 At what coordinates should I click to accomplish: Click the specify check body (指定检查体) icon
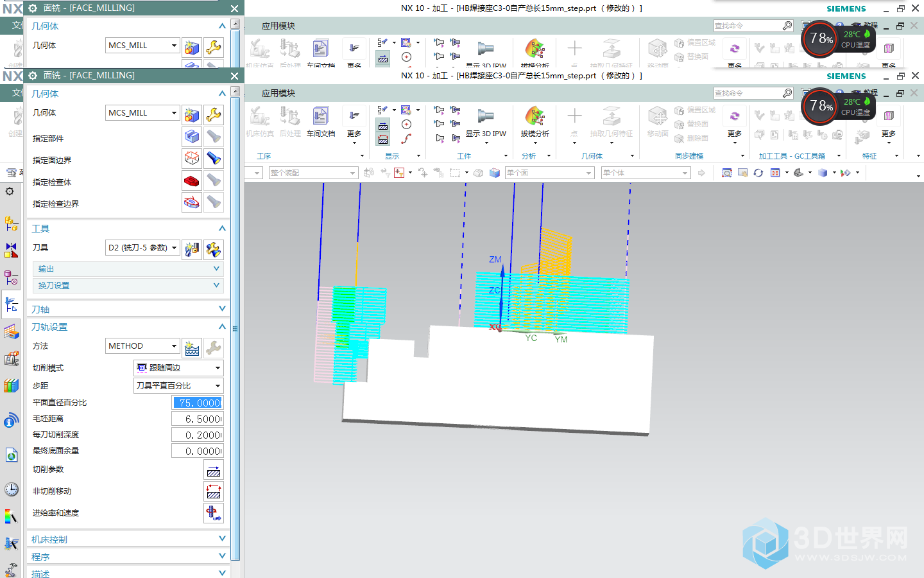coord(192,180)
